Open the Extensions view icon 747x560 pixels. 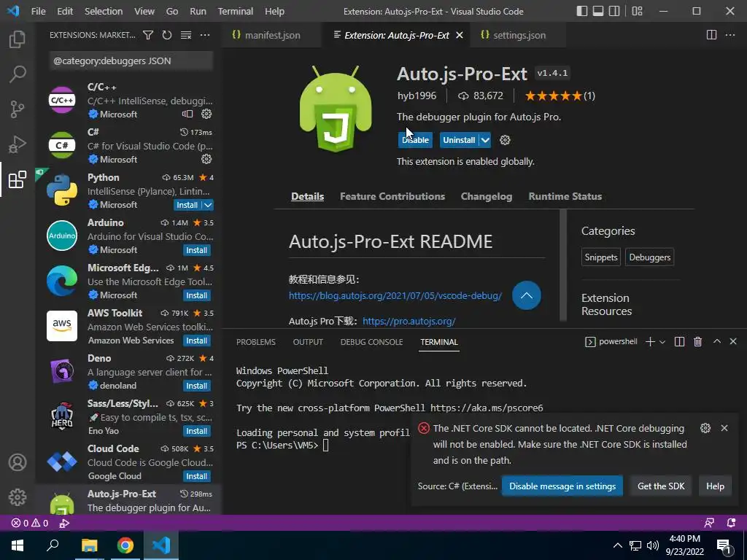[x=18, y=179]
